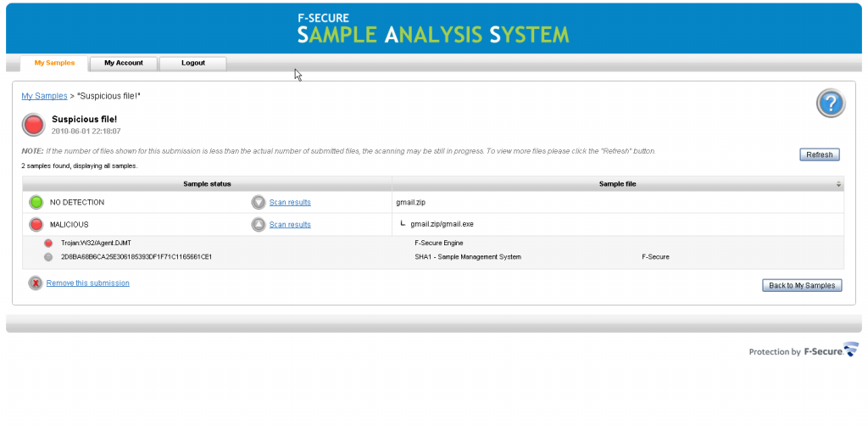This screenshot has height=426, width=868.
Task: Click the F-Secure vendor text in SHA1 row
Action: tap(655, 257)
